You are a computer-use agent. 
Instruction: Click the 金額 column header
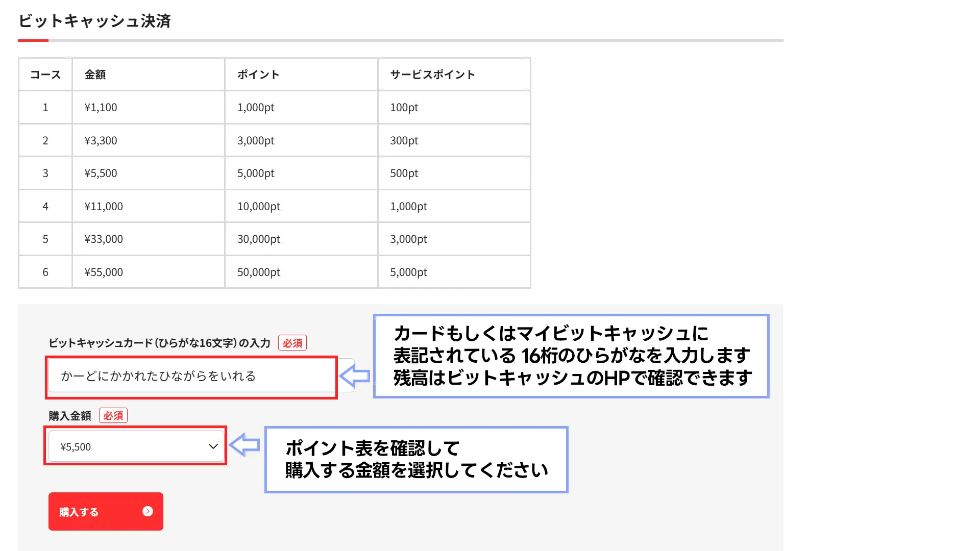149,74
